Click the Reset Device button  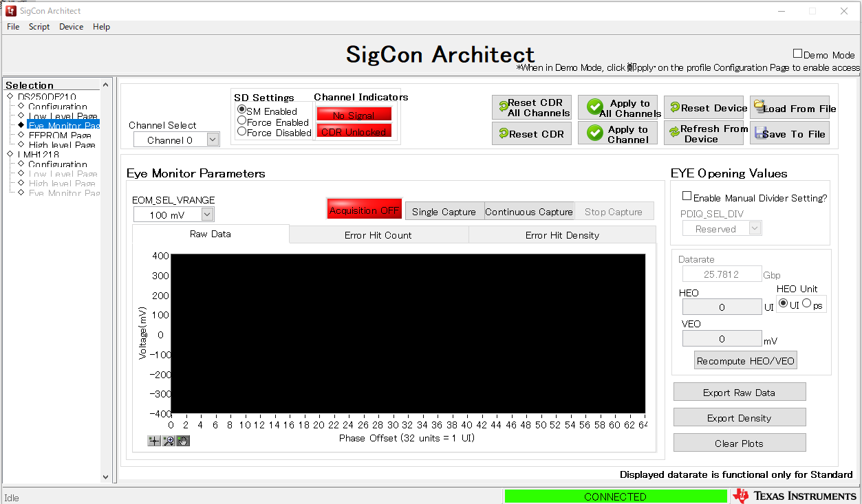coord(704,107)
